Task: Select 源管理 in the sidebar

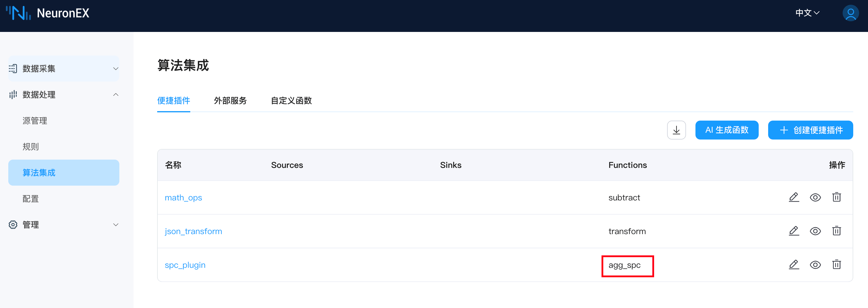Action: [35, 121]
